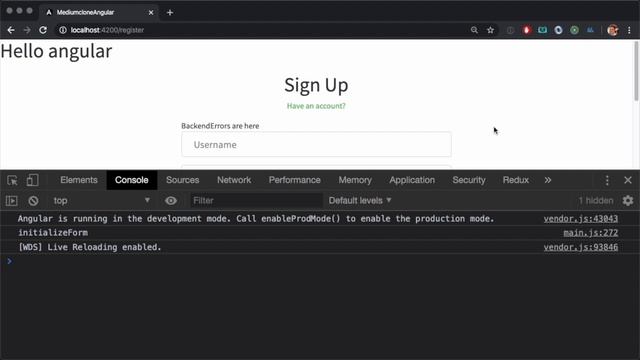This screenshot has width=640, height=360.
Task: Toggle the device toolbar in DevTools
Action: (33, 180)
